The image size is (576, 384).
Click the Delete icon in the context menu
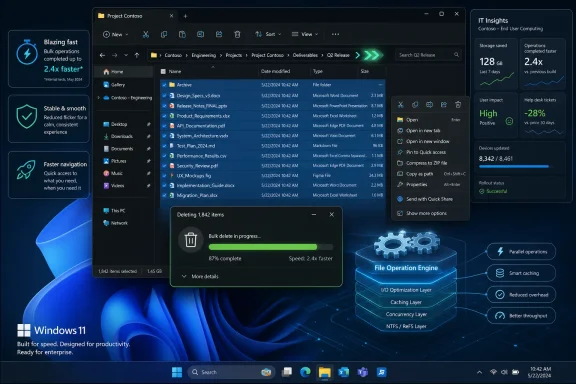pos(458,105)
